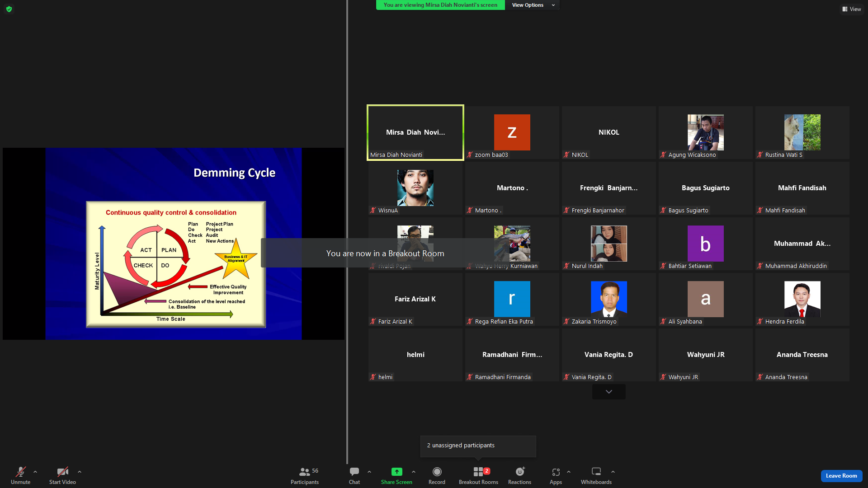868x488 pixels.
Task: Click the Leave Room button
Action: (841, 476)
